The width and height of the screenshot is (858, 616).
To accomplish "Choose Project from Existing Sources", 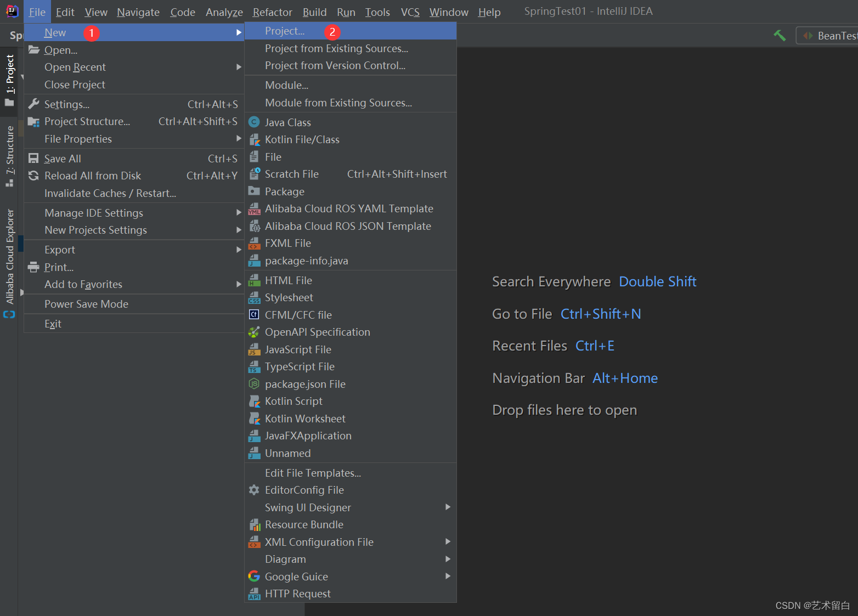I will [x=351, y=48].
